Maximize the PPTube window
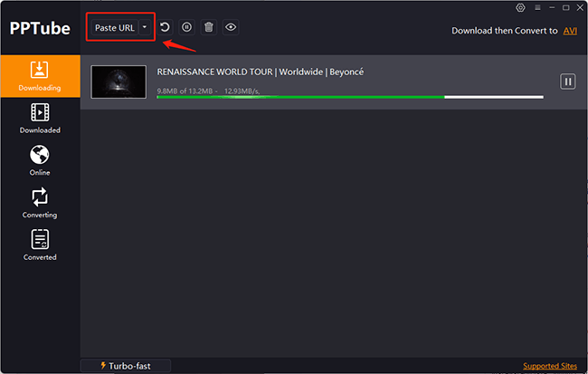Screen dimensions: 588x374 click(x=566, y=7)
